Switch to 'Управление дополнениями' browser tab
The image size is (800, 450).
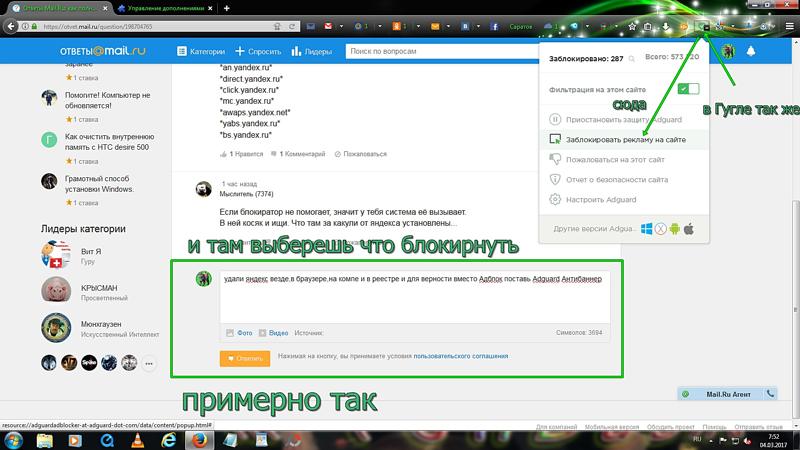tap(165, 8)
